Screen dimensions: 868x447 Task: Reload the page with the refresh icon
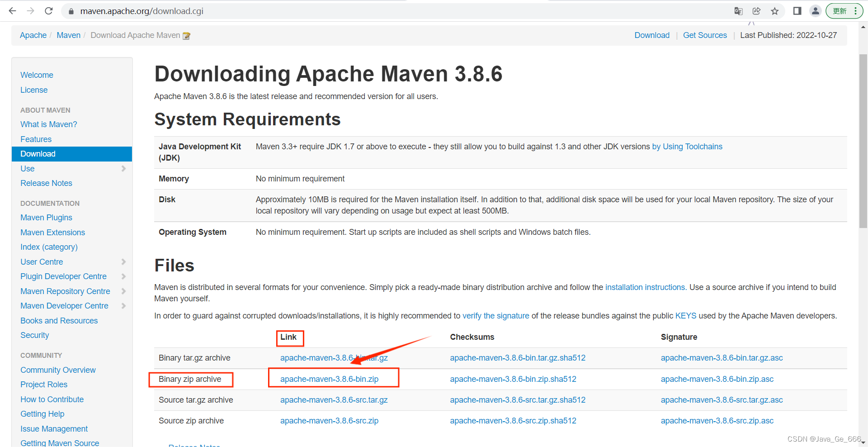[x=49, y=11]
